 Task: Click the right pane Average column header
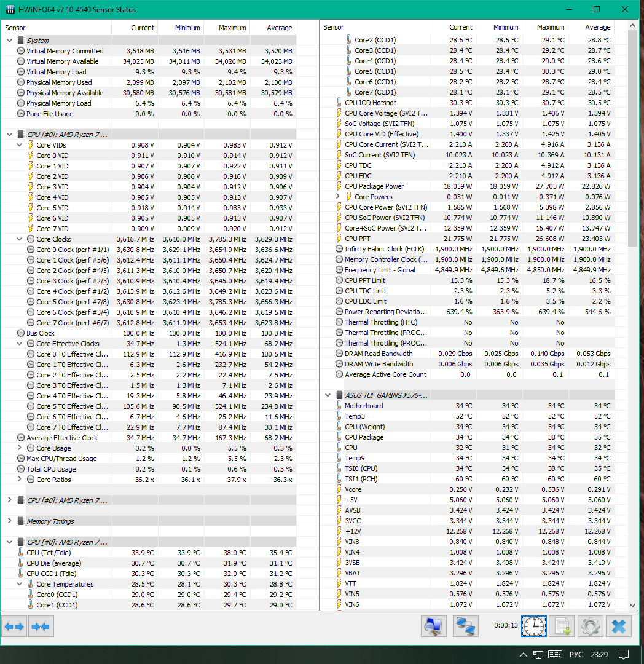(591, 27)
